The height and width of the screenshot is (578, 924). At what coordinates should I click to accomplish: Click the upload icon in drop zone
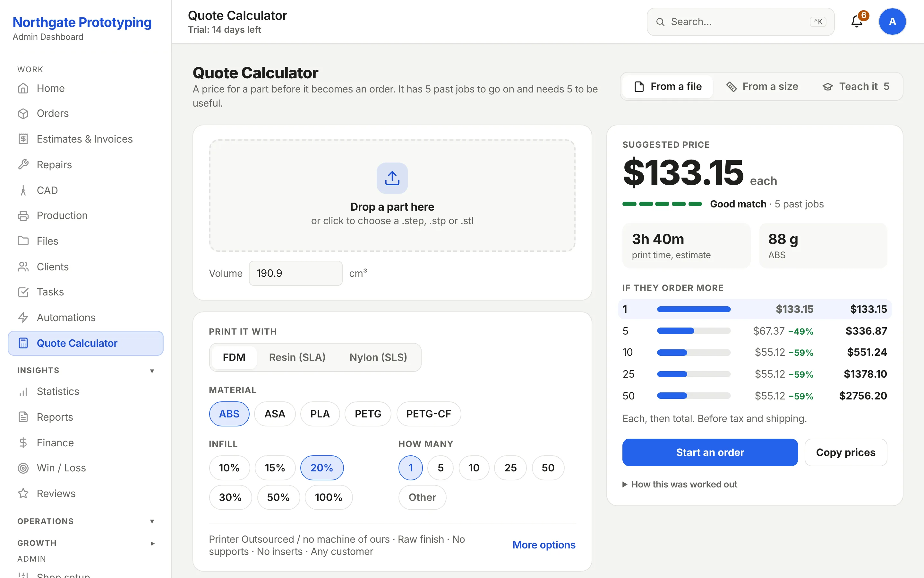point(392,178)
